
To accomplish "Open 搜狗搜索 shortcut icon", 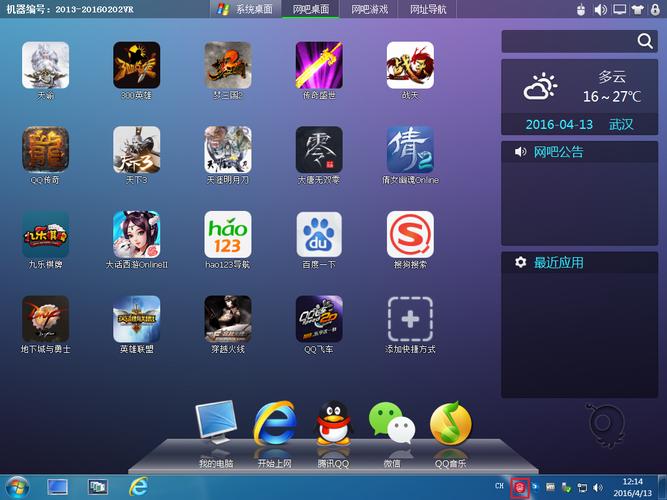I will [410, 235].
